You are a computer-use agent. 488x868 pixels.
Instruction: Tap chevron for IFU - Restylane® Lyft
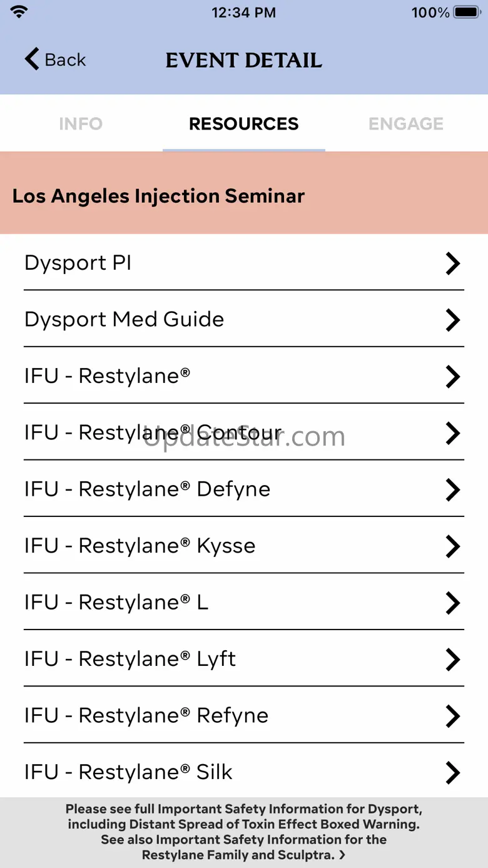pyautogui.click(x=452, y=659)
